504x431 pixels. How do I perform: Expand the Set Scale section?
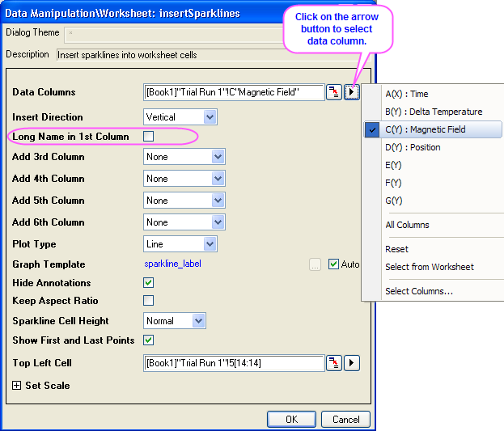(17, 386)
